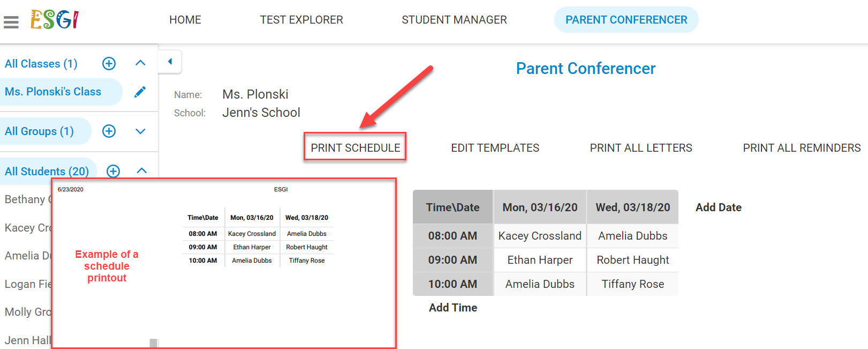Viewport: 868px width, 349px height.
Task: Click Print All Reminders
Action: pyautogui.click(x=802, y=148)
